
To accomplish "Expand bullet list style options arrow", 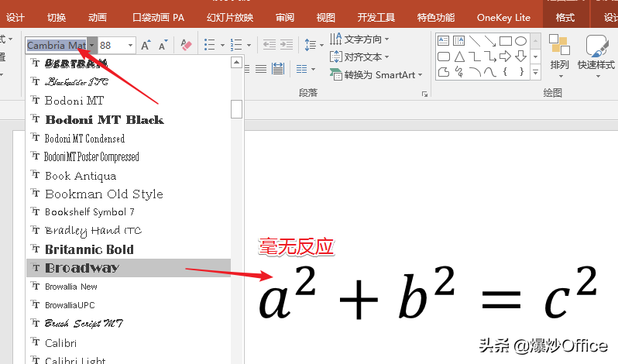I will [222, 45].
